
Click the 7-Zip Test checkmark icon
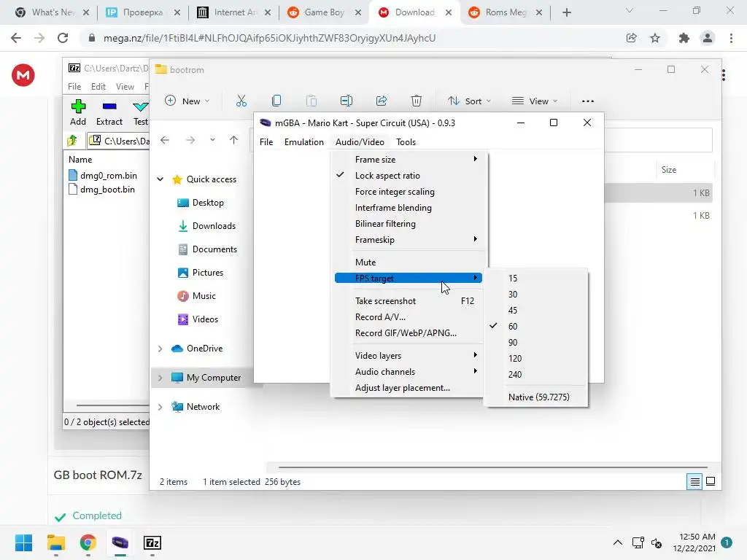tap(141, 106)
